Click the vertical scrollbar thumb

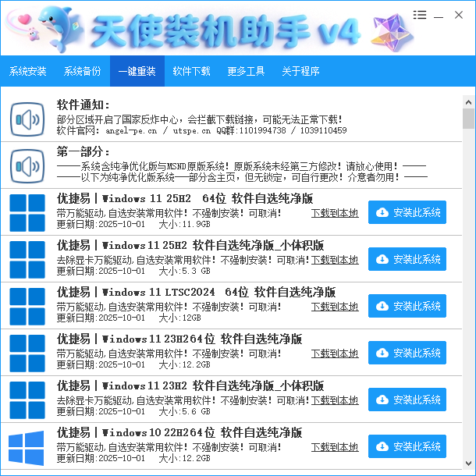click(x=468, y=119)
